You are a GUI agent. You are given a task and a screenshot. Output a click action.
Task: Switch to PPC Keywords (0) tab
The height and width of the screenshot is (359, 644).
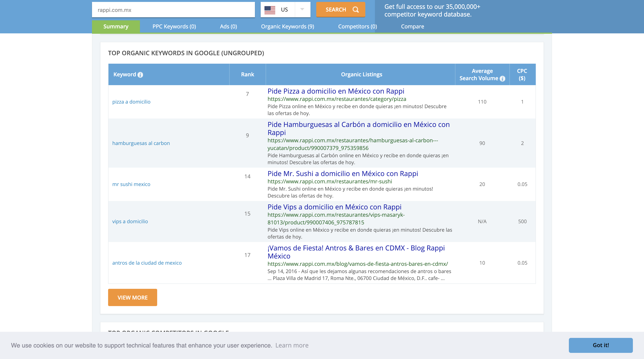tap(174, 26)
